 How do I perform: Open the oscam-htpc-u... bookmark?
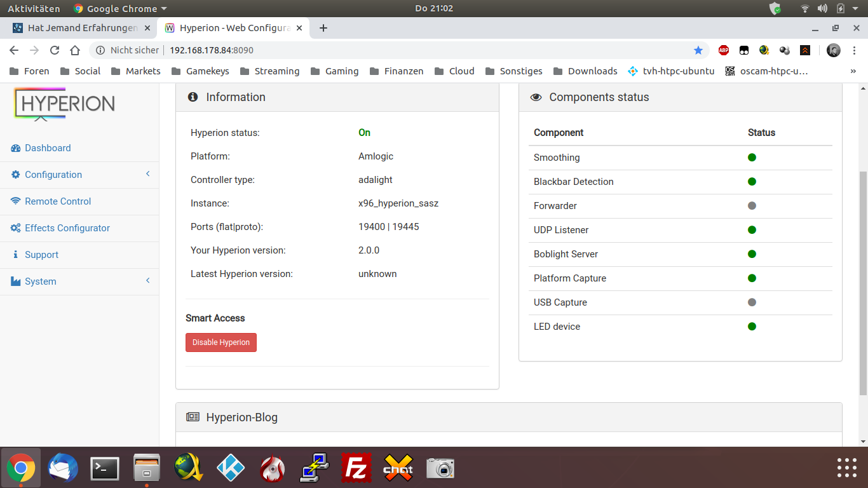pos(767,71)
